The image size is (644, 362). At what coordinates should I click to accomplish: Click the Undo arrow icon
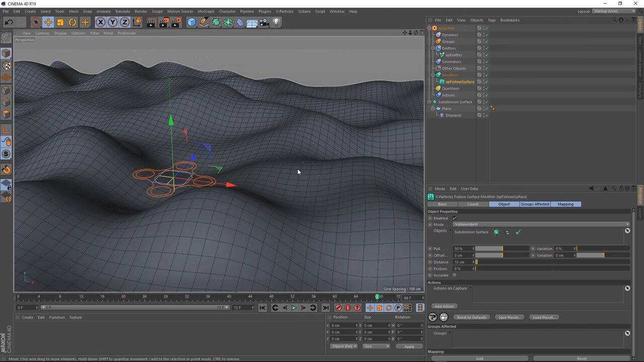pyautogui.click(x=9, y=22)
